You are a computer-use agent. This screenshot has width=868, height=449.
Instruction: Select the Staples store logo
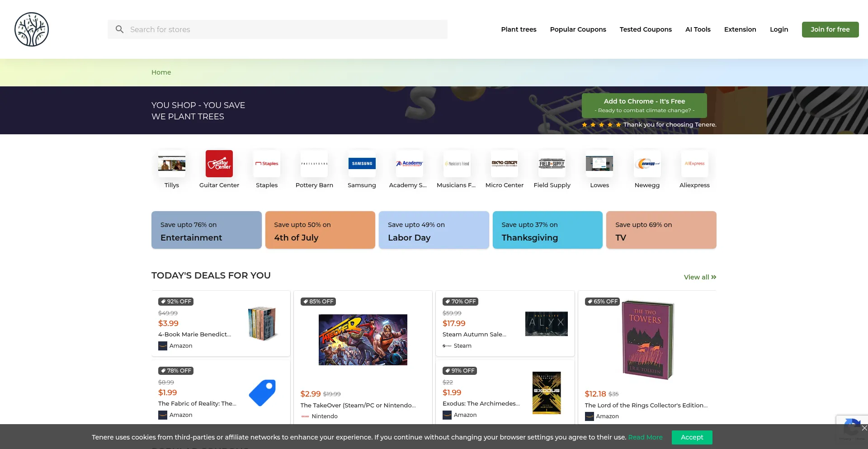click(x=267, y=164)
